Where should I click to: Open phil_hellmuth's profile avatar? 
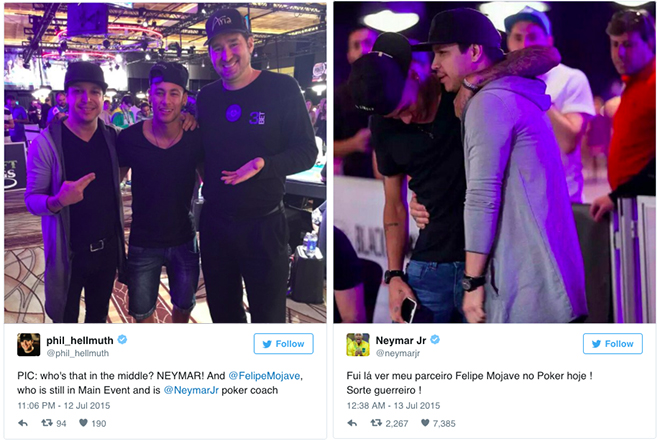pos(29,345)
